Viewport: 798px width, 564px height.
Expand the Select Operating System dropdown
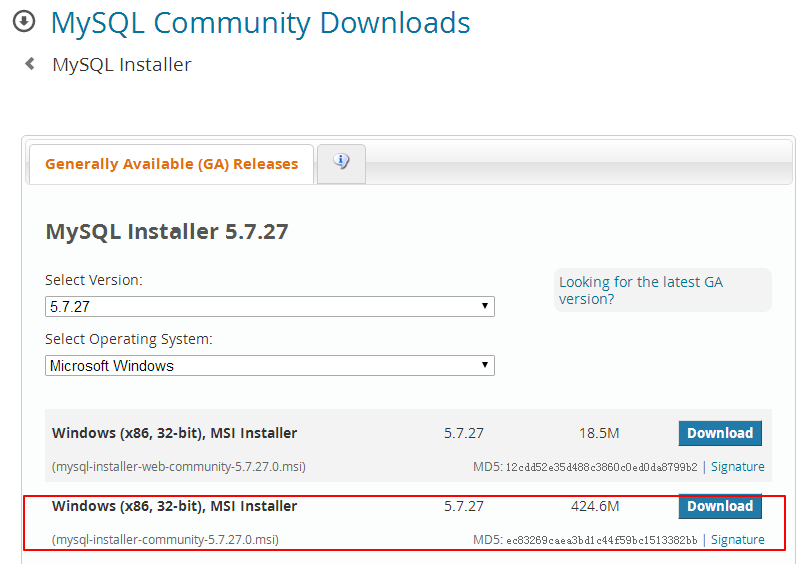click(270, 366)
